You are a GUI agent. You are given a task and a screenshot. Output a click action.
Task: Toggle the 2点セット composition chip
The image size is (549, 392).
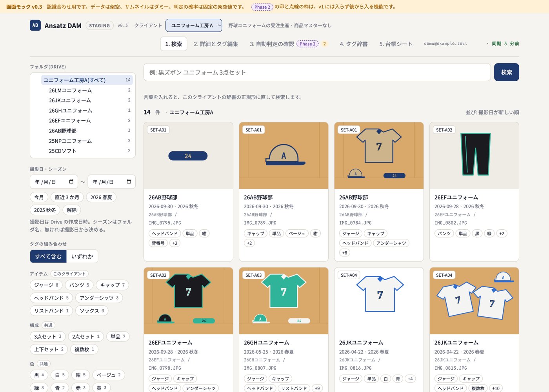(x=86, y=336)
